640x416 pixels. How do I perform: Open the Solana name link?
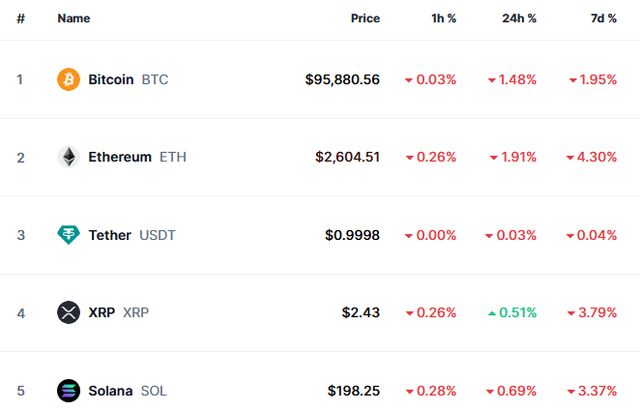110,391
